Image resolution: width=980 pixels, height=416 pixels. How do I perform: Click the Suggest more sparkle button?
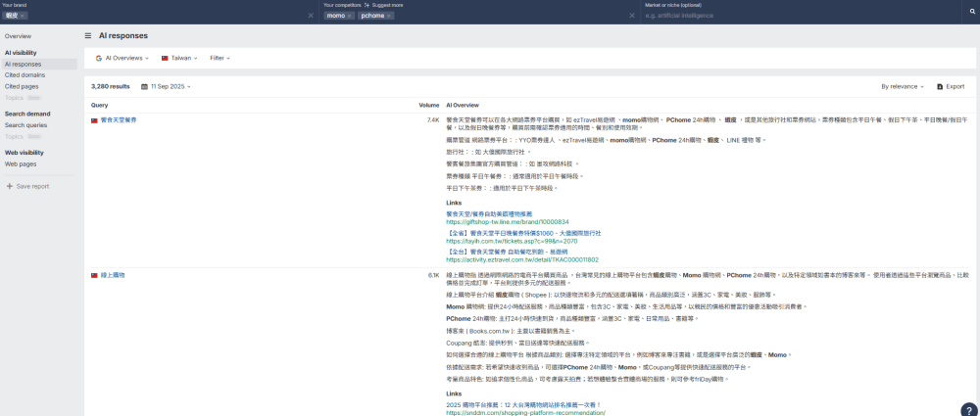384,5
